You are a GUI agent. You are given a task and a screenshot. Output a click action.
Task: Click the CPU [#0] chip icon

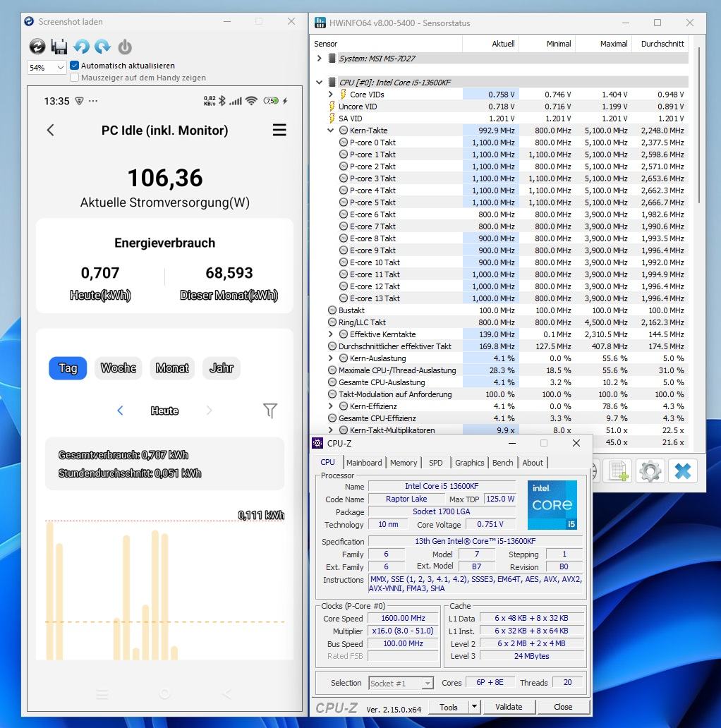point(332,82)
